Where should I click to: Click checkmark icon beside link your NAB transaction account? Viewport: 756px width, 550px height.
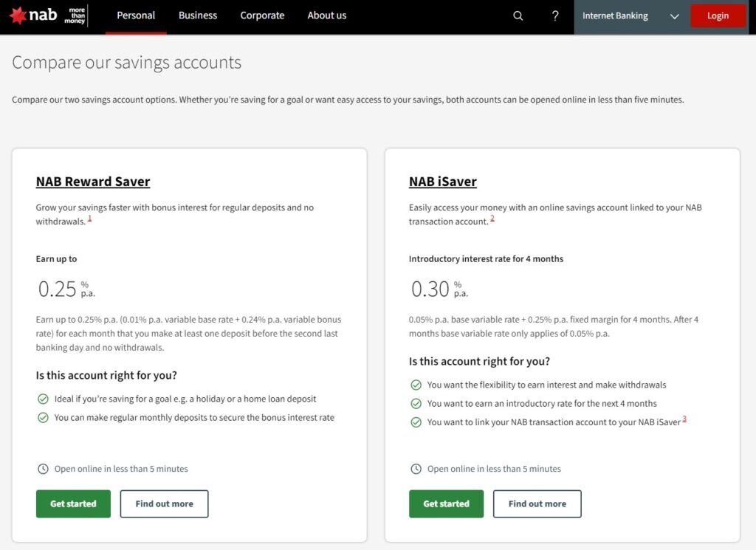pyautogui.click(x=416, y=422)
